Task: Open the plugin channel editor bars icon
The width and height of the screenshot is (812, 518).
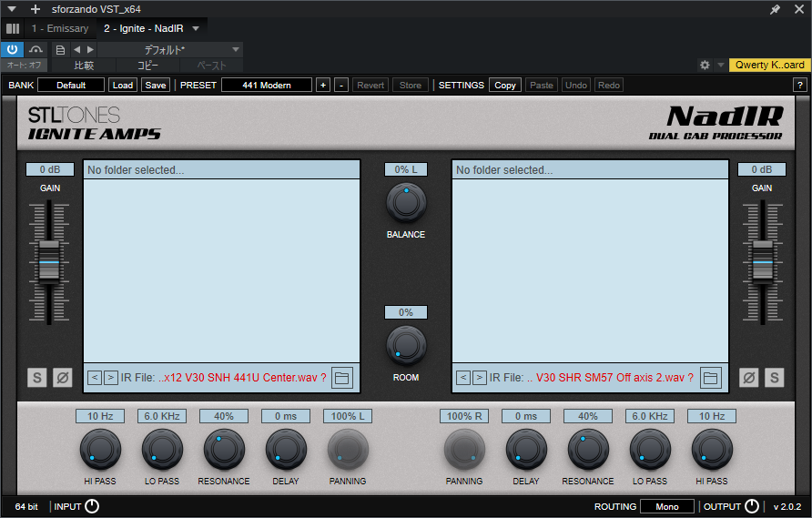Action: click(13, 28)
